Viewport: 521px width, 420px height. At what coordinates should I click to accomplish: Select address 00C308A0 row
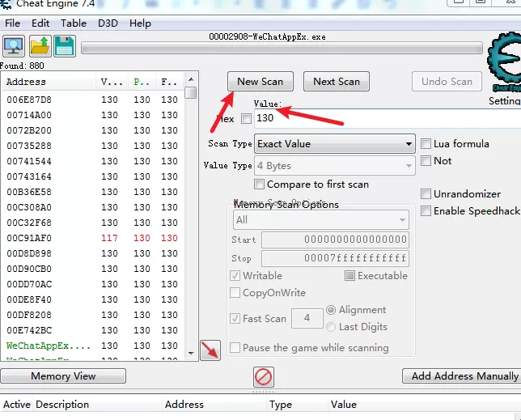[93, 207]
